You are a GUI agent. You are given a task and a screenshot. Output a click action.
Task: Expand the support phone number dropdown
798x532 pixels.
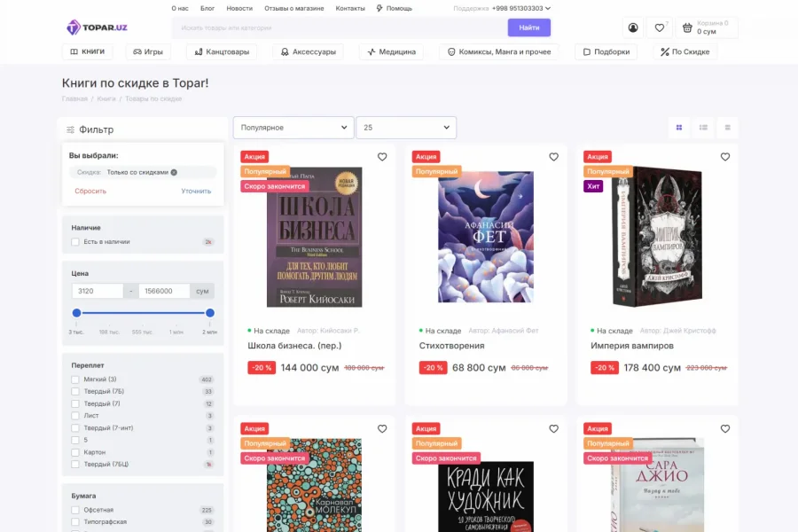tap(548, 8)
